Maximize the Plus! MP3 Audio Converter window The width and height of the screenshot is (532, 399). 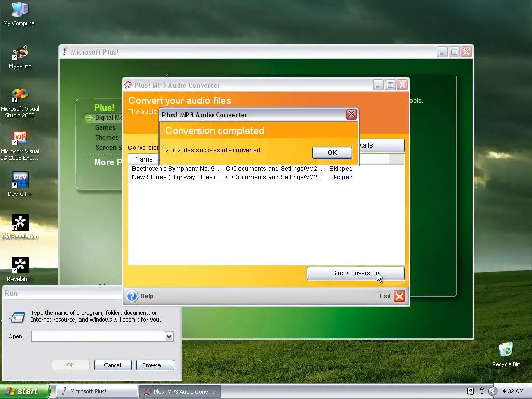click(390, 85)
